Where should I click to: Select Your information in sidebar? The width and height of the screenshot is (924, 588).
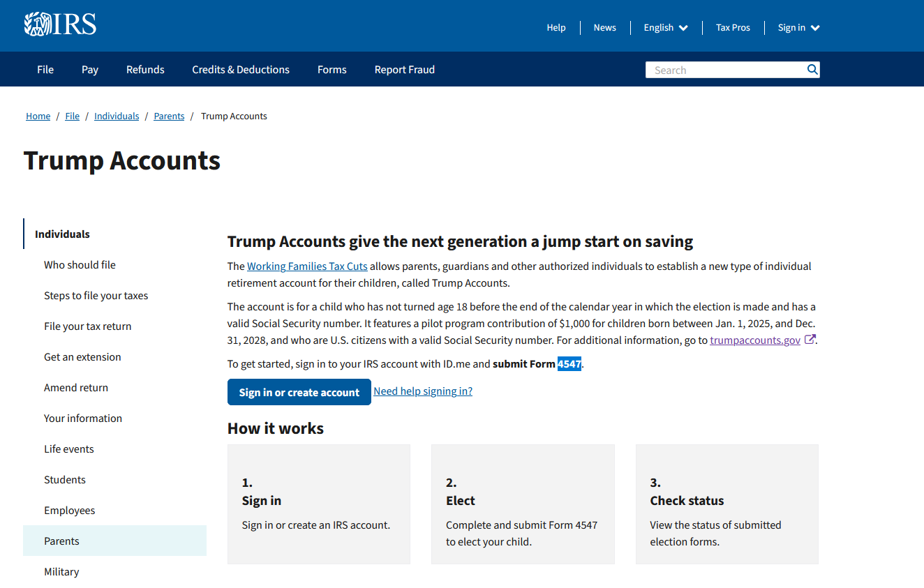(83, 419)
